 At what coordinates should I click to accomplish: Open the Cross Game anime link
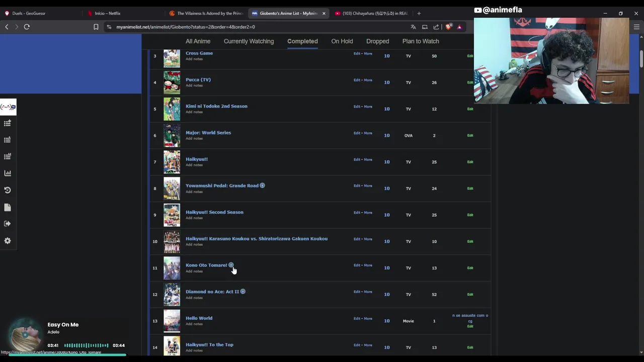pos(199,53)
